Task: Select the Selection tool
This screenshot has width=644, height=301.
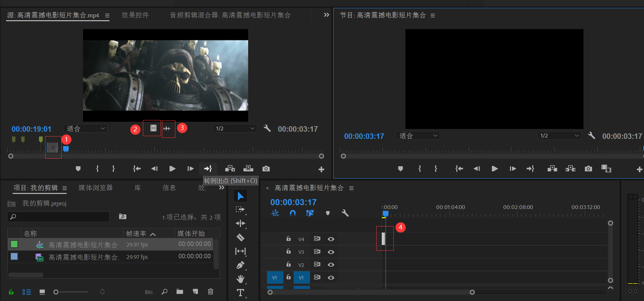Action: click(x=241, y=196)
